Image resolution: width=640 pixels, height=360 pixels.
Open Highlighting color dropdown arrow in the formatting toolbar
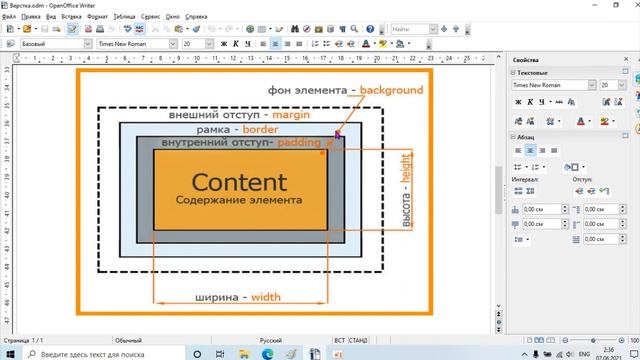(391, 44)
